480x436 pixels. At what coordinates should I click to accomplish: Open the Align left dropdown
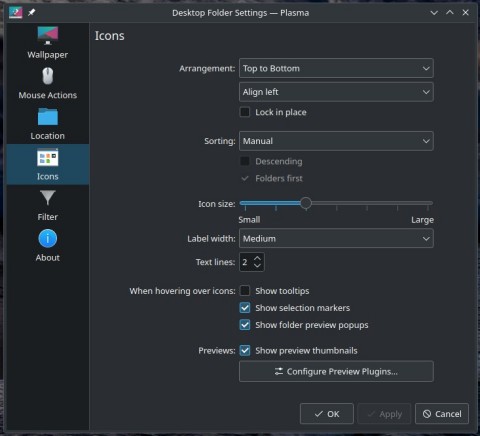coord(336,92)
